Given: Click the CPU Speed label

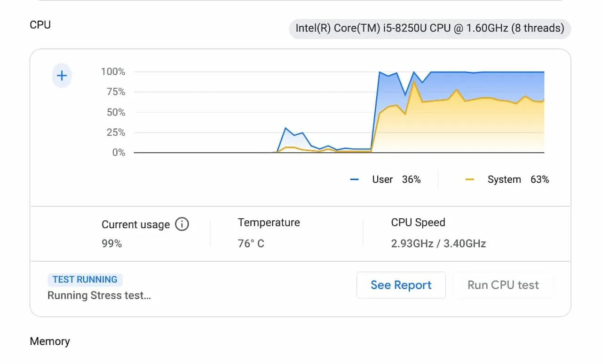Looking at the screenshot, I should 418,223.
